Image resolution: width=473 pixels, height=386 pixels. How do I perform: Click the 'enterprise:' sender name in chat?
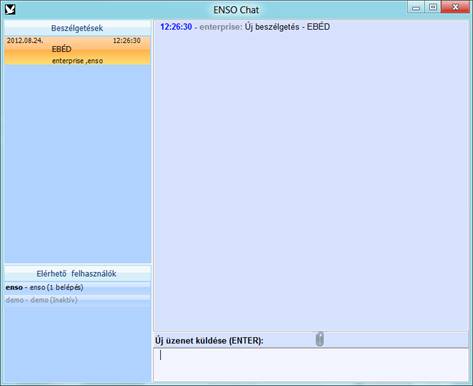(221, 27)
